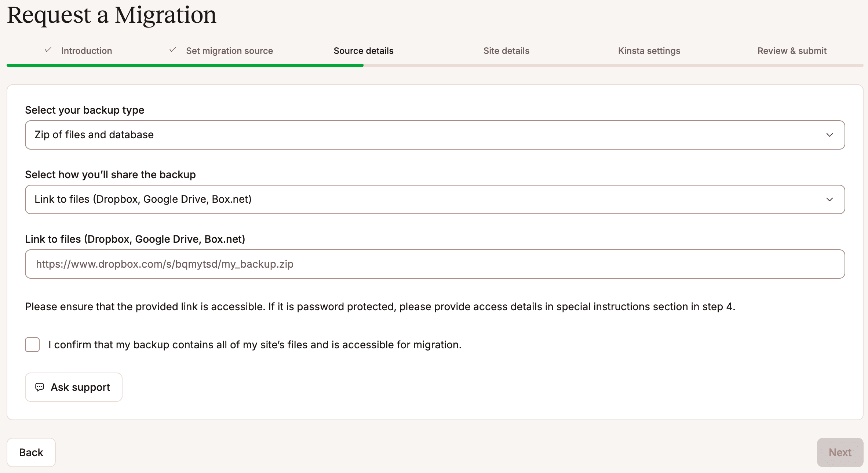The height and width of the screenshot is (473, 868).
Task: Click the Ask support button
Action: [x=74, y=387]
